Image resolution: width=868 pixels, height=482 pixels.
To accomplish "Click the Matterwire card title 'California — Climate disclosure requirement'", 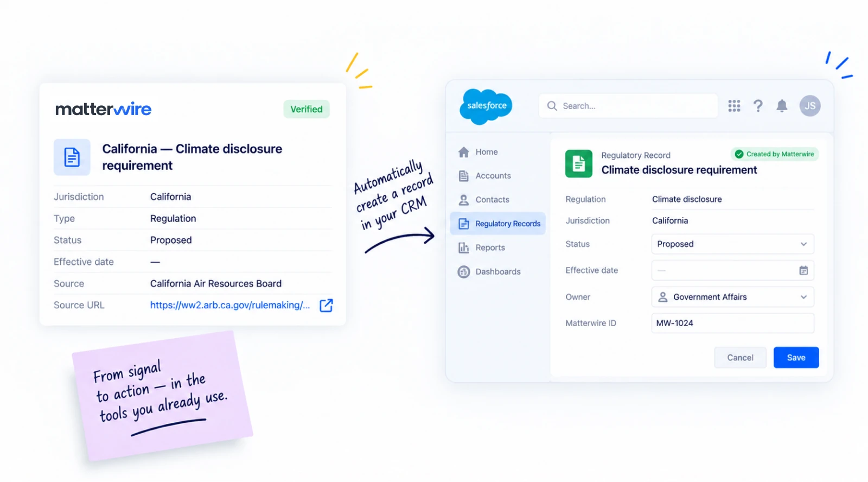I will (x=192, y=157).
